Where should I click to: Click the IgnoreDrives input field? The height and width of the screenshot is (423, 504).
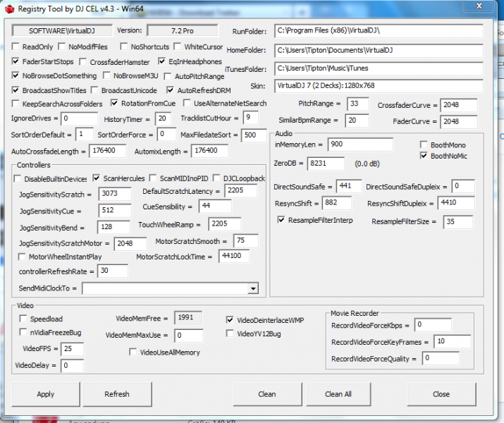[x=79, y=118]
